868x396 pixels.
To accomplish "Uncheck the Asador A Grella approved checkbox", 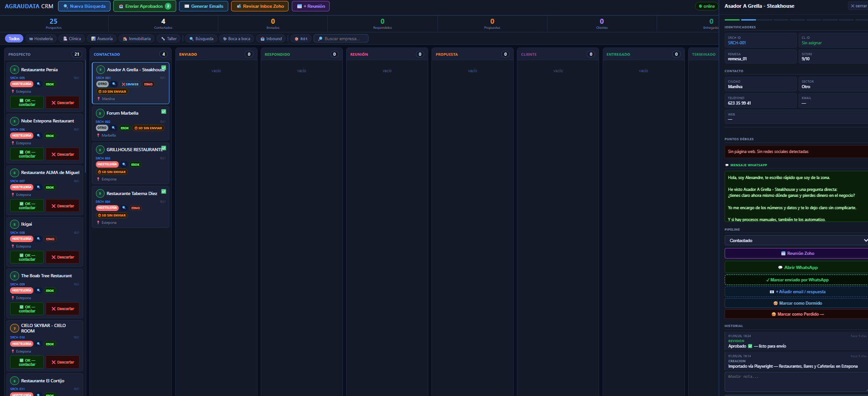I will 163,68.
